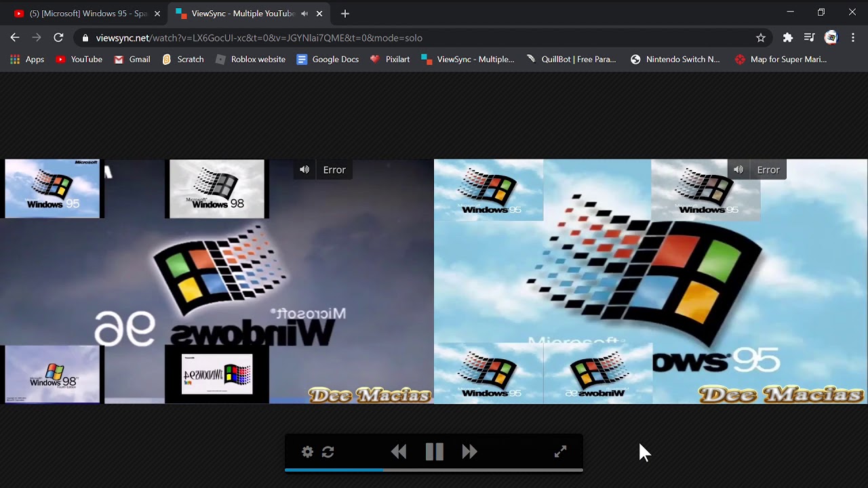
Task: Minimize the Chrome window
Action: click(x=790, y=12)
